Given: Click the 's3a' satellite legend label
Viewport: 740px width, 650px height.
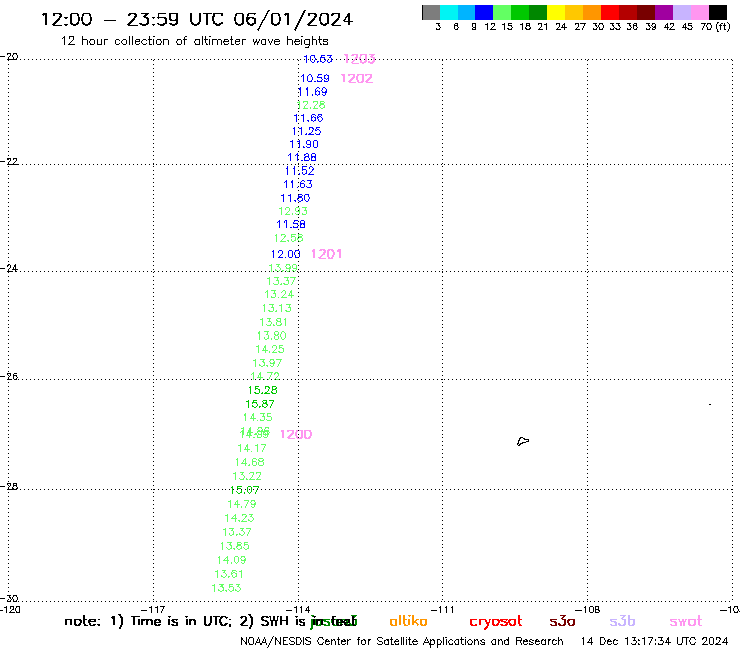Looking at the screenshot, I should [x=562, y=621].
